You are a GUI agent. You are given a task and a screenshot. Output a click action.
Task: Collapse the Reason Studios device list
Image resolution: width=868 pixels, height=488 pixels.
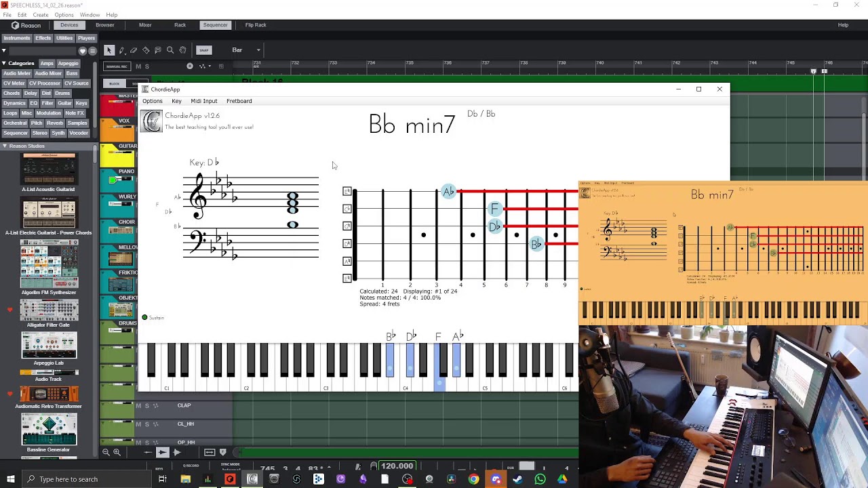pos(4,146)
